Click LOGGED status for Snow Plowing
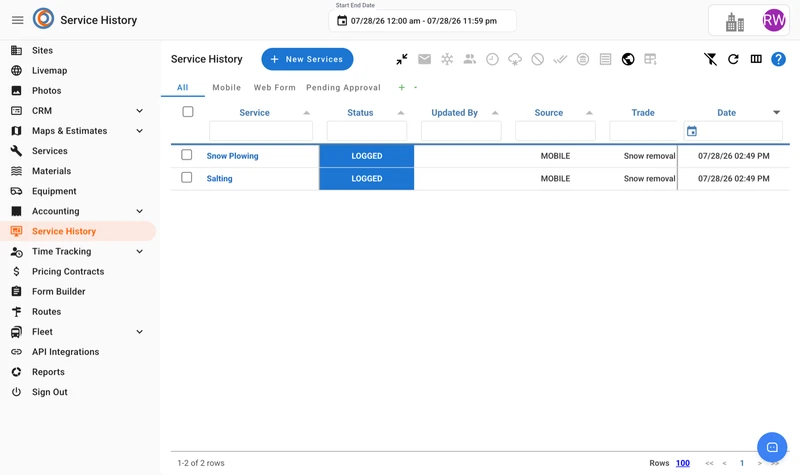 pyautogui.click(x=366, y=156)
